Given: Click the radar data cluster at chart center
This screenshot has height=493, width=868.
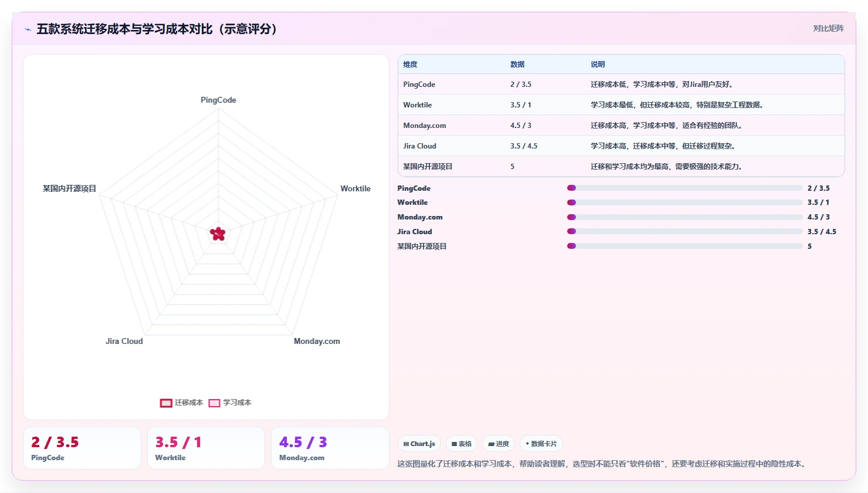Looking at the screenshot, I should [x=218, y=234].
